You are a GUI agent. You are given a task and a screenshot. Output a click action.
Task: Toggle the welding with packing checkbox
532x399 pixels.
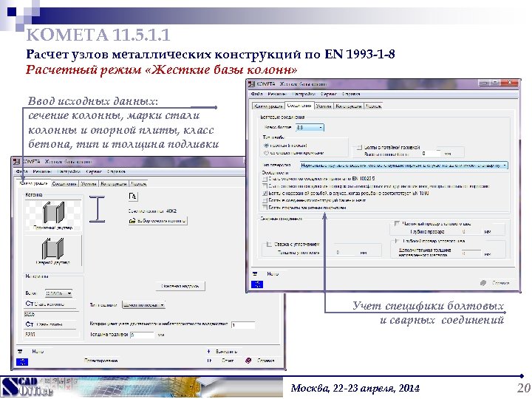click(x=269, y=244)
